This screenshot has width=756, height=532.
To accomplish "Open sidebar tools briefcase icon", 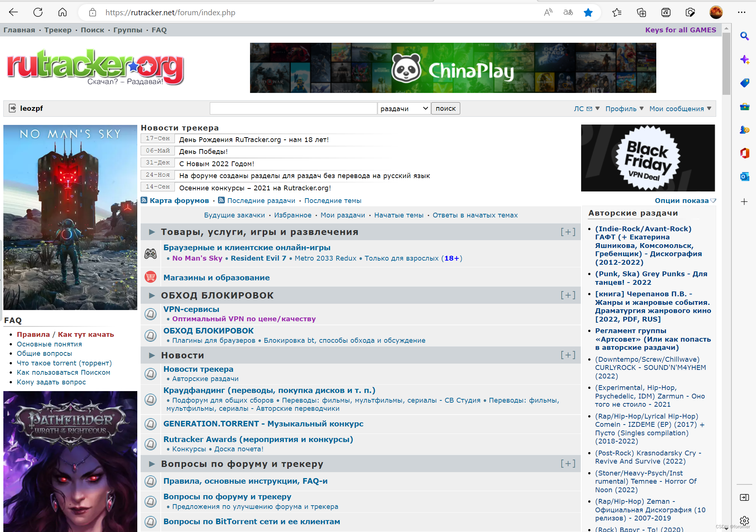I will click(744, 106).
